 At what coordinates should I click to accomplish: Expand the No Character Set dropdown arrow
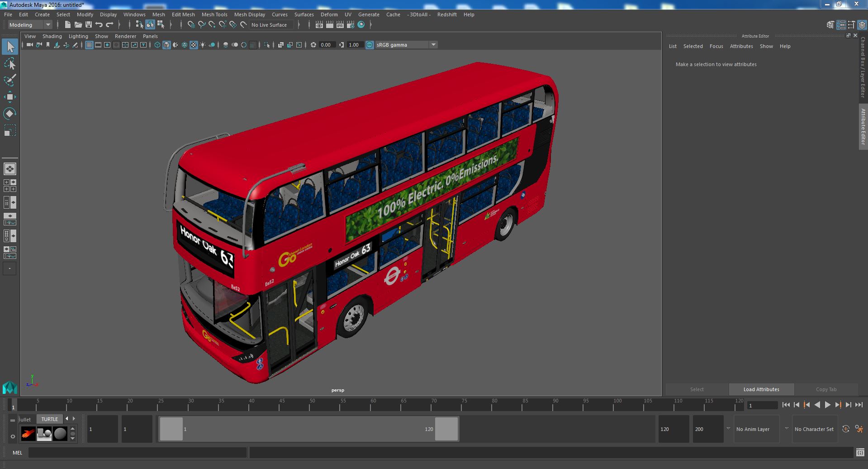pyautogui.click(x=787, y=429)
